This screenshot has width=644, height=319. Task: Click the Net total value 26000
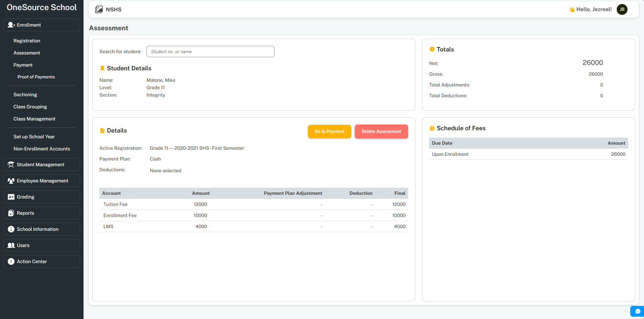pos(593,63)
